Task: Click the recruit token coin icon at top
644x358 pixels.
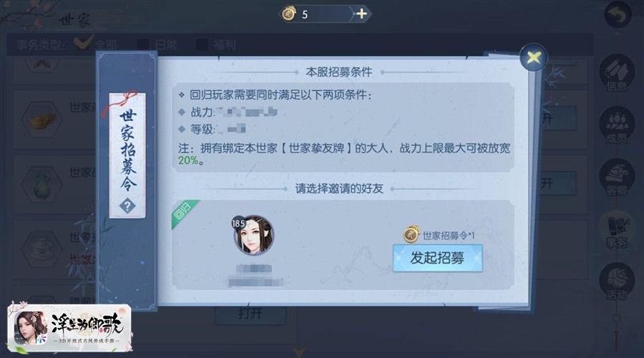Action: point(290,14)
